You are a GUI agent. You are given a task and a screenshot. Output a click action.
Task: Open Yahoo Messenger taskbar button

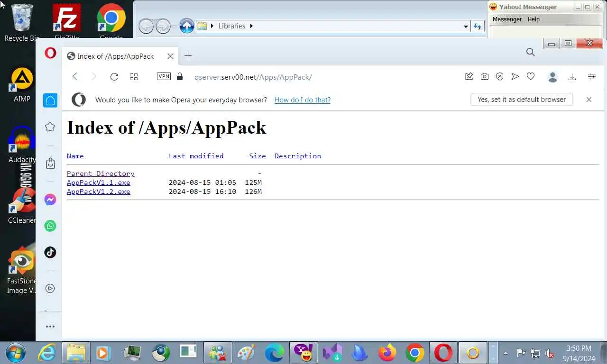pyautogui.click(x=303, y=353)
